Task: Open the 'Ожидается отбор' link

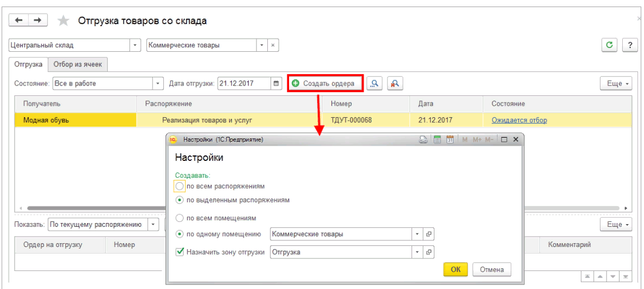Action: click(519, 120)
